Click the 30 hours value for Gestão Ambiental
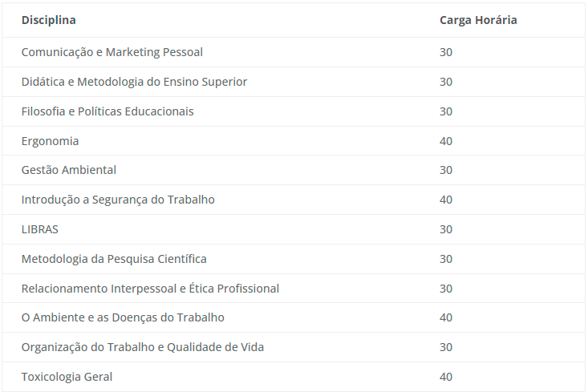 (446, 170)
